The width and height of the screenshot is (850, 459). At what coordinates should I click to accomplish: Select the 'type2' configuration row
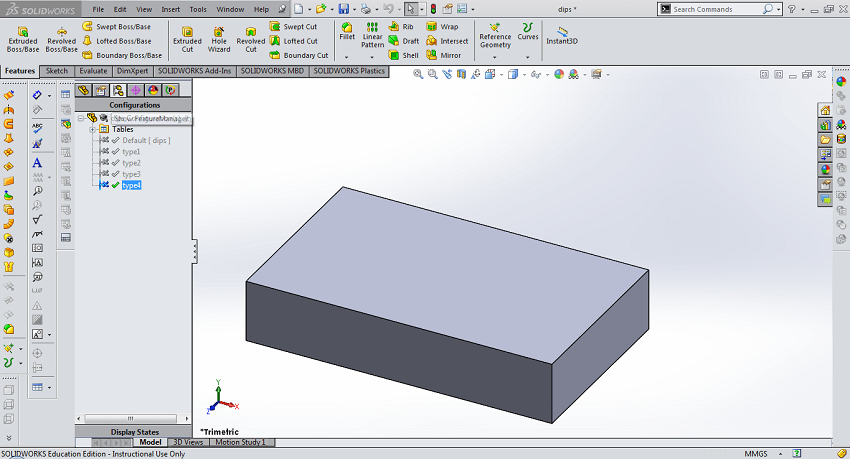tap(131, 163)
